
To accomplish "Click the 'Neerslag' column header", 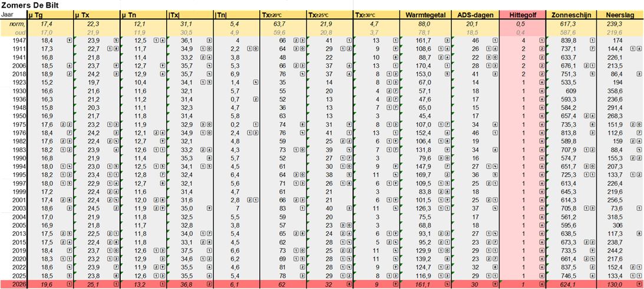I will point(620,15).
